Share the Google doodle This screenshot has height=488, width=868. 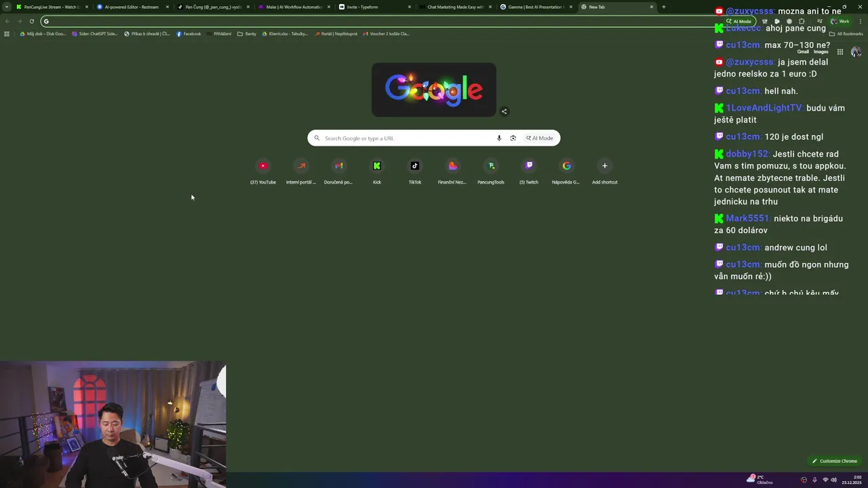point(504,111)
